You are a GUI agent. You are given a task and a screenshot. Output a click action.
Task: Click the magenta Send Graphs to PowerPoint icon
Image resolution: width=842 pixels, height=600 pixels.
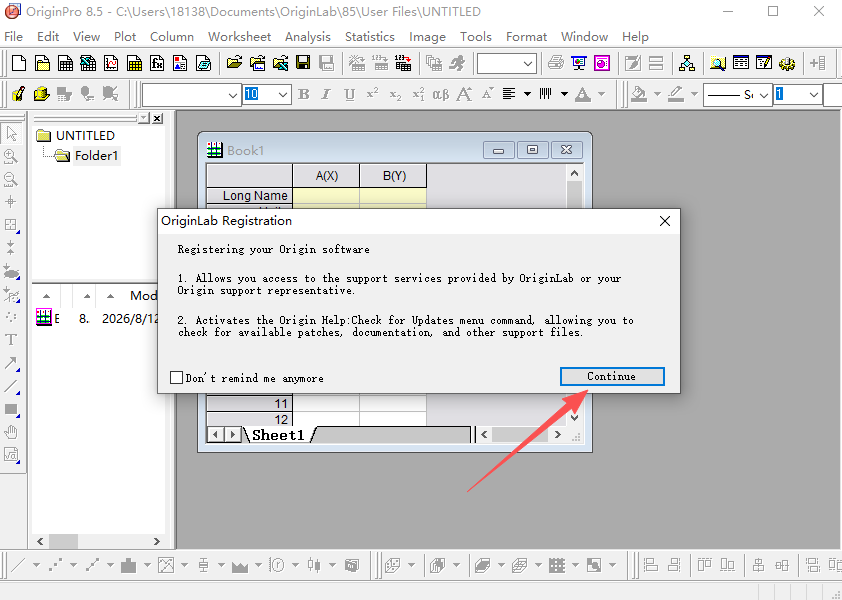click(x=602, y=63)
